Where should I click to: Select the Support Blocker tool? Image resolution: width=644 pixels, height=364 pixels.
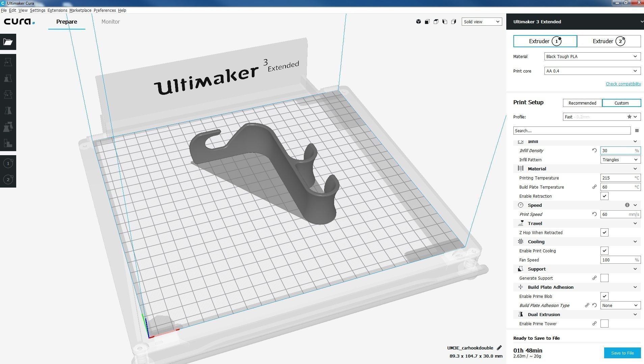pos(8,143)
